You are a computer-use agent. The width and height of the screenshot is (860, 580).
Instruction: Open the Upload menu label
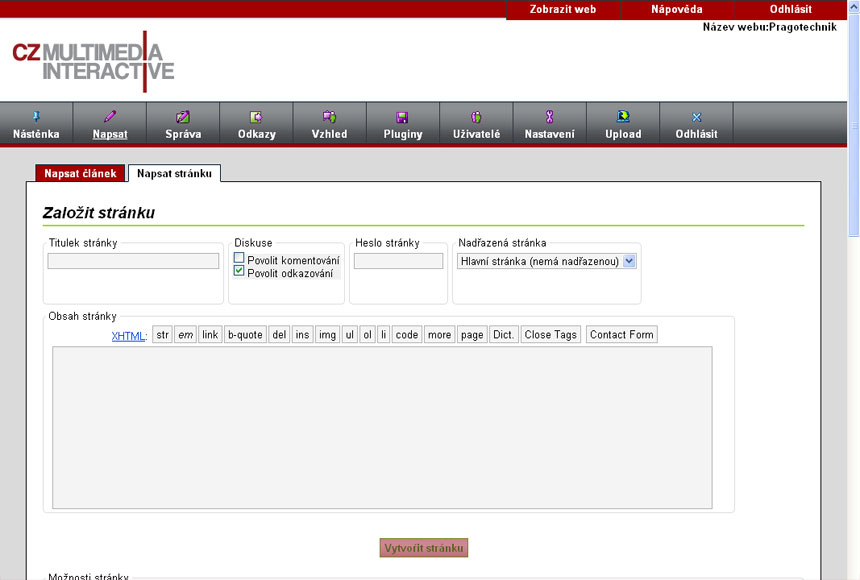623,134
